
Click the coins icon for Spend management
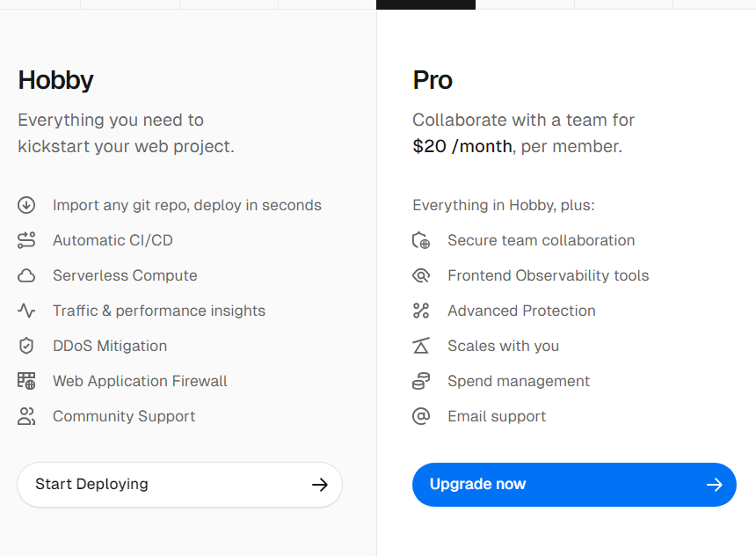pos(421,381)
